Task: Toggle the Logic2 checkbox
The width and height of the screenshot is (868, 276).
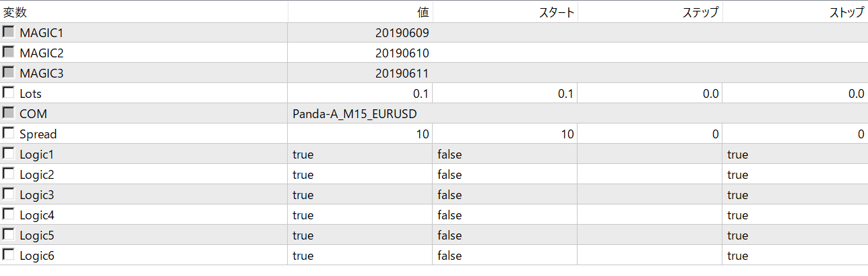Action: (x=9, y=174)
